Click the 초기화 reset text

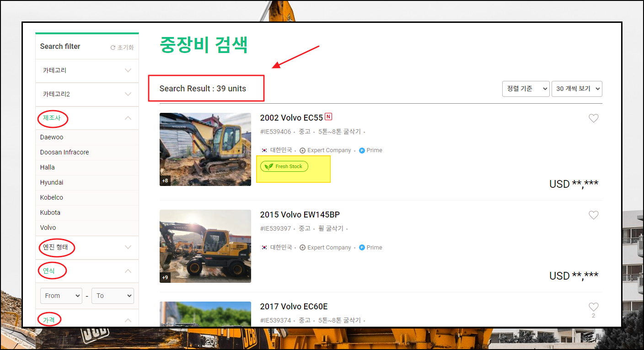[x=125, y=48]
